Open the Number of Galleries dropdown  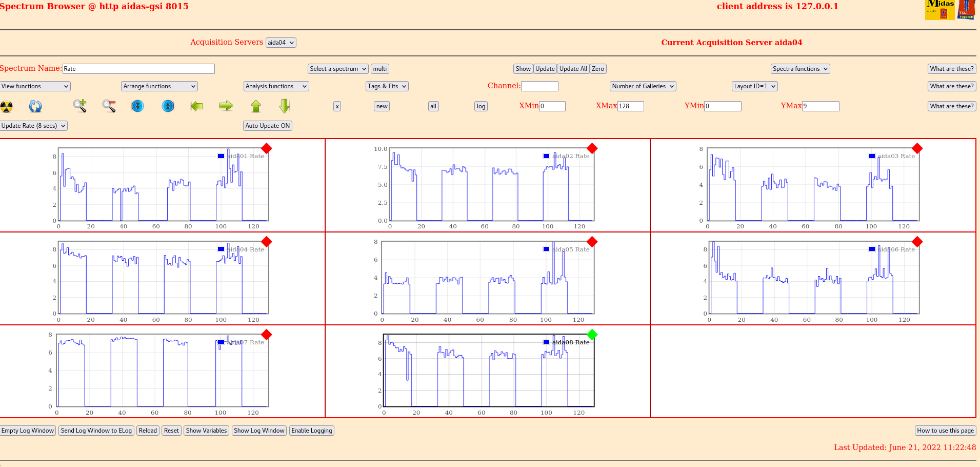(x=643, y=86)
